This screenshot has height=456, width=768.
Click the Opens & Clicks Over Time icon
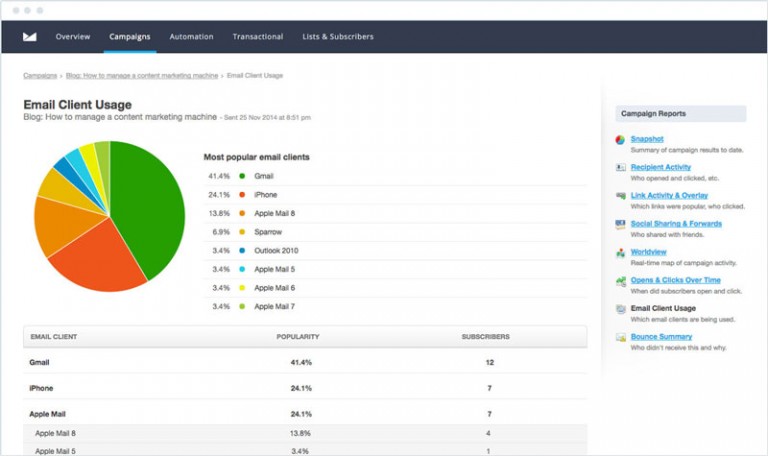pyautogui.click(x=620, y=281)
